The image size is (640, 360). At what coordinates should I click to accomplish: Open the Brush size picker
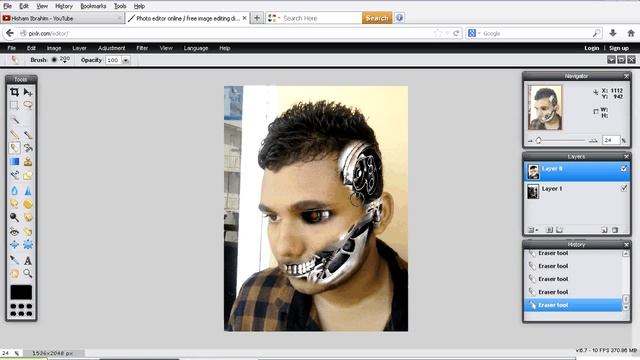pos(60,60)
